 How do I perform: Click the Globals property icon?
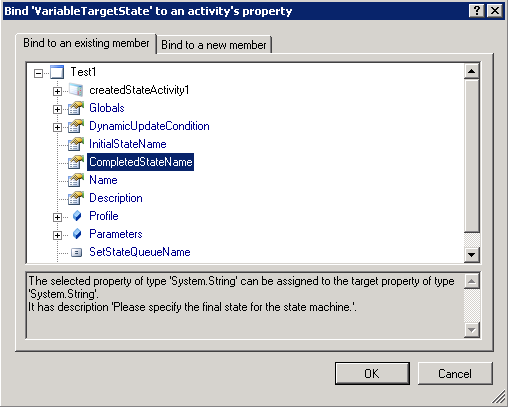pos(76,108)
